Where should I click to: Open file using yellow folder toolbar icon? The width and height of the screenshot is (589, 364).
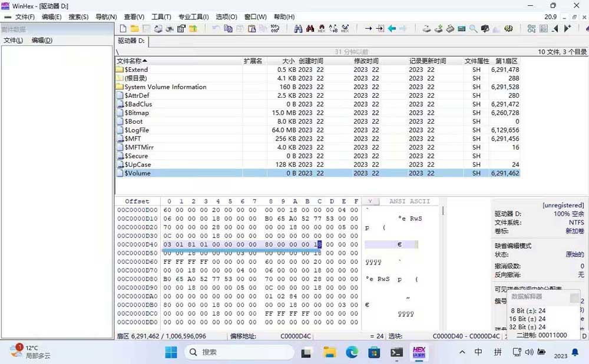click(134, 28)
